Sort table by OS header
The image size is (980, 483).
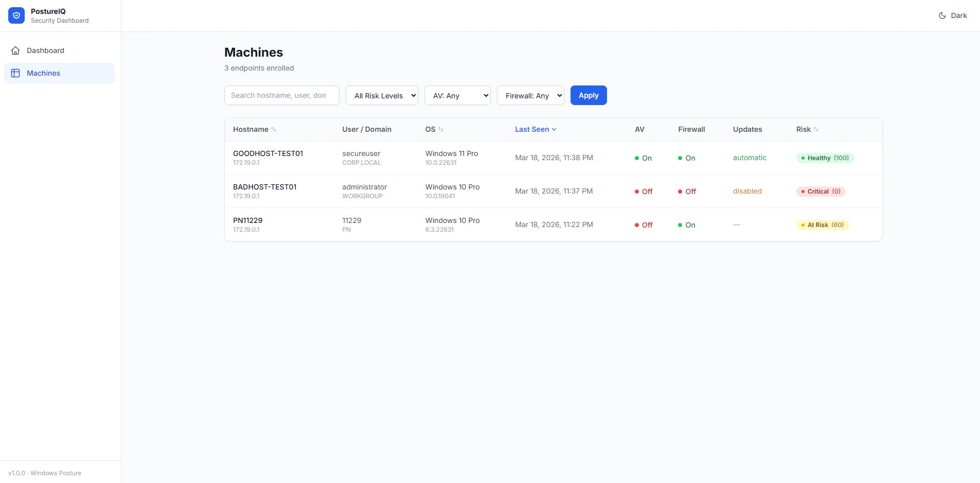(434, 129)
